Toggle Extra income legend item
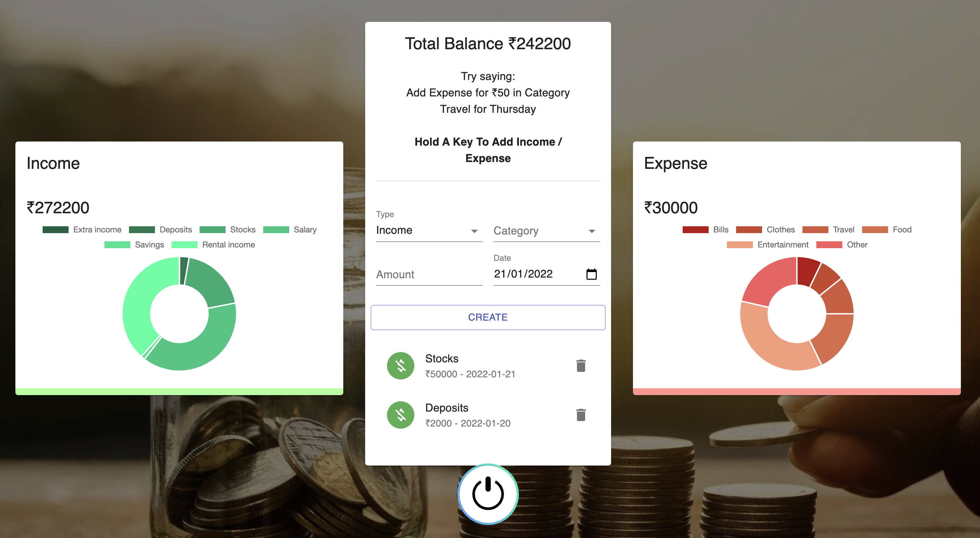The width and height of the screenshot is (980, 538). (x=82, y=230)
